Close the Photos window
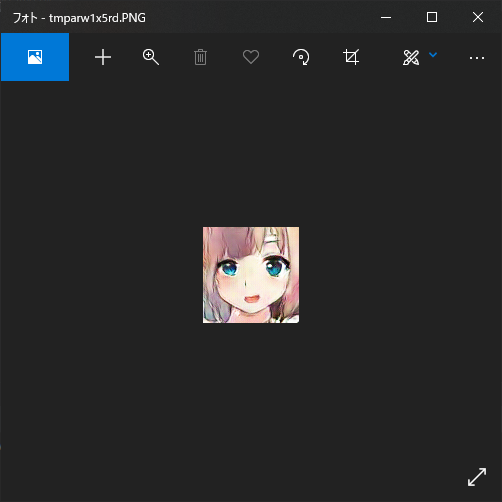Viewport: 502px width, 502px height. tap(478, 17)
